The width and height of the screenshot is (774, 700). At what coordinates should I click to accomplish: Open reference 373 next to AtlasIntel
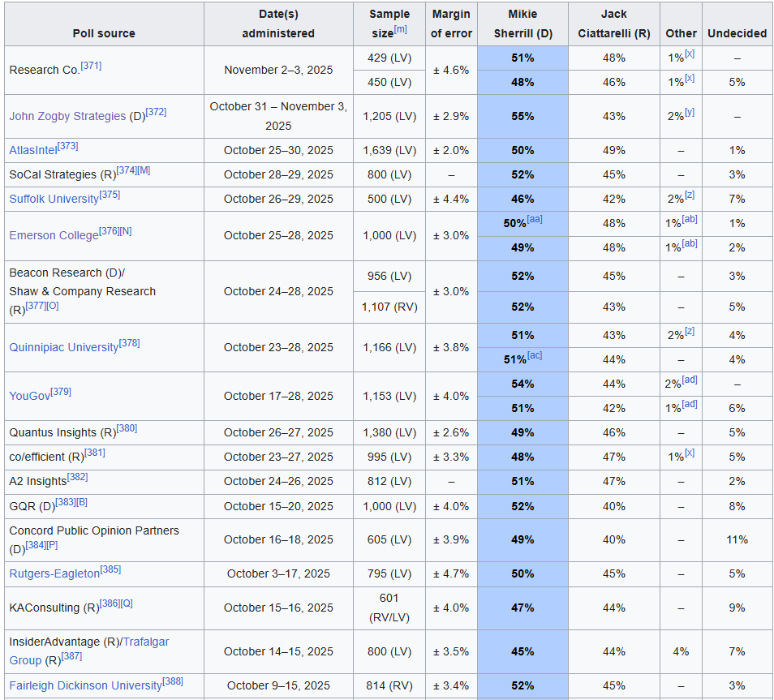click(67, 146)
